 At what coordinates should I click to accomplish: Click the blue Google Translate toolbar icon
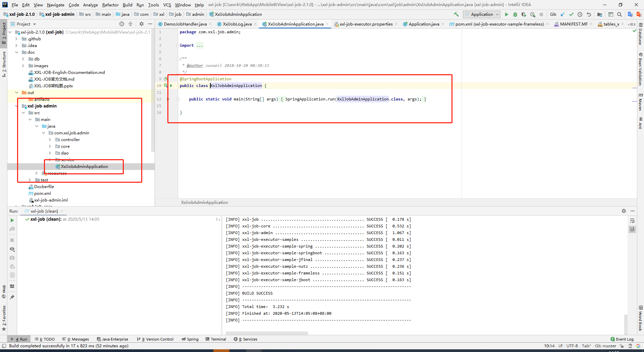(x=630, y=14)
